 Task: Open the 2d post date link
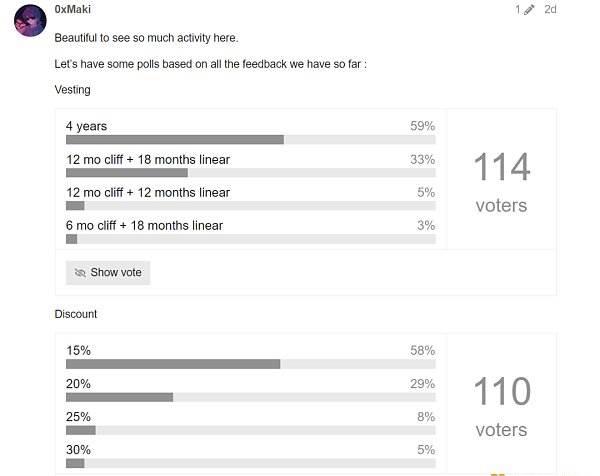550,9
